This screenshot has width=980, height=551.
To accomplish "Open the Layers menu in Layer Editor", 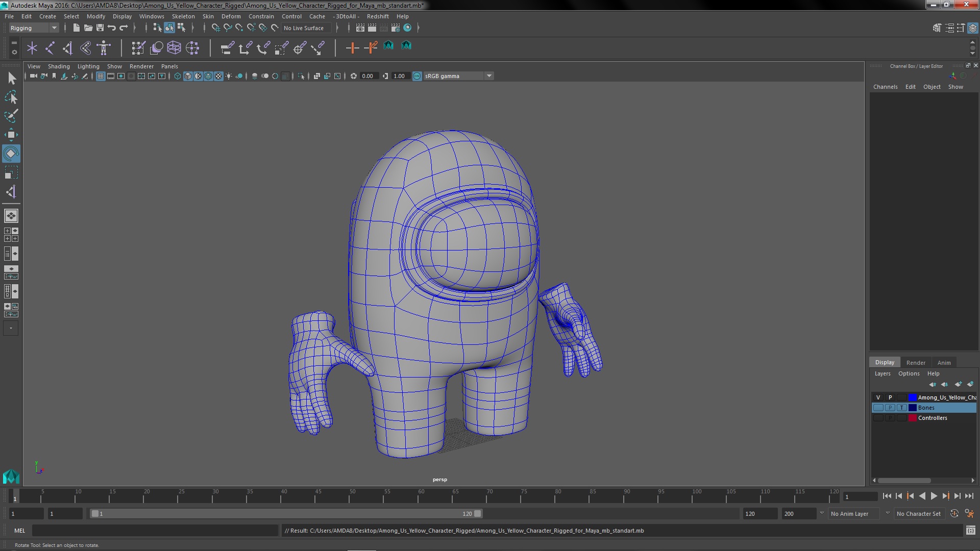I will click(883, 373).
